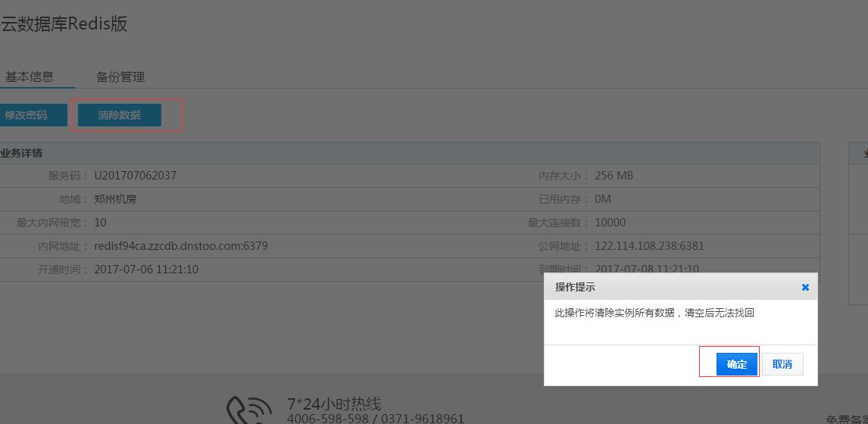868x424 pixels.
Task: Click the 云数据库Redis版 page heading
Action: 64,24
